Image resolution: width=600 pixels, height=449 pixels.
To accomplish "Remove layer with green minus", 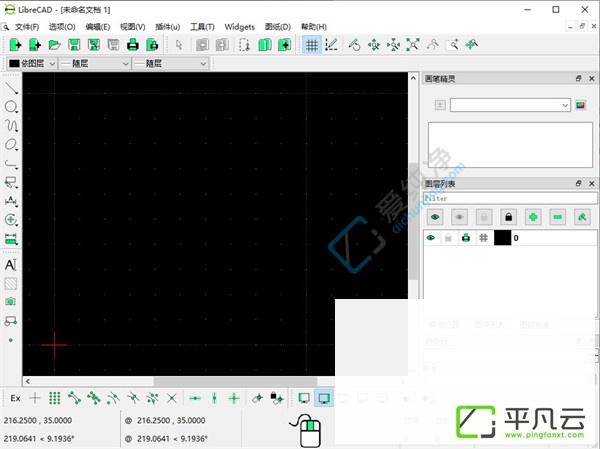I will tap(558, 217).
